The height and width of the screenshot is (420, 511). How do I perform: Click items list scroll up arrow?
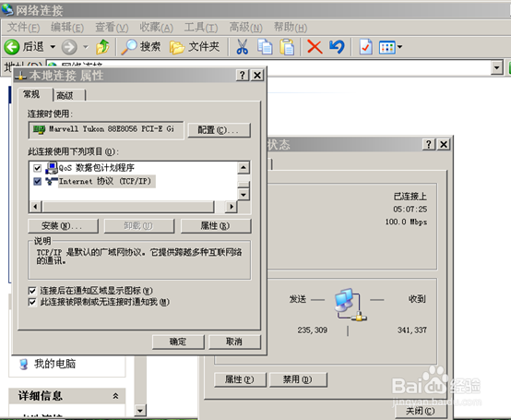(x=244, y=168)
